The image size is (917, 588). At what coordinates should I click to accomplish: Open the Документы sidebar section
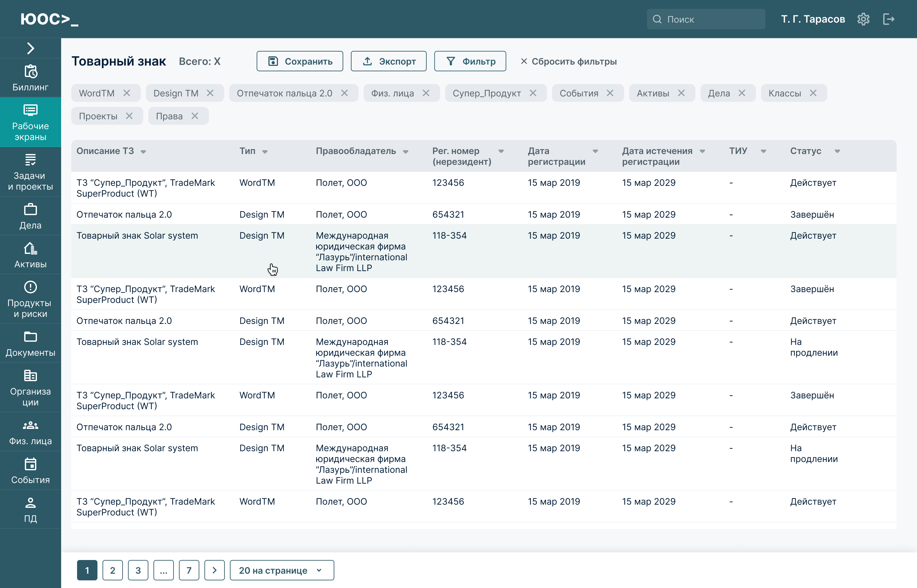(x=30, y=343)
